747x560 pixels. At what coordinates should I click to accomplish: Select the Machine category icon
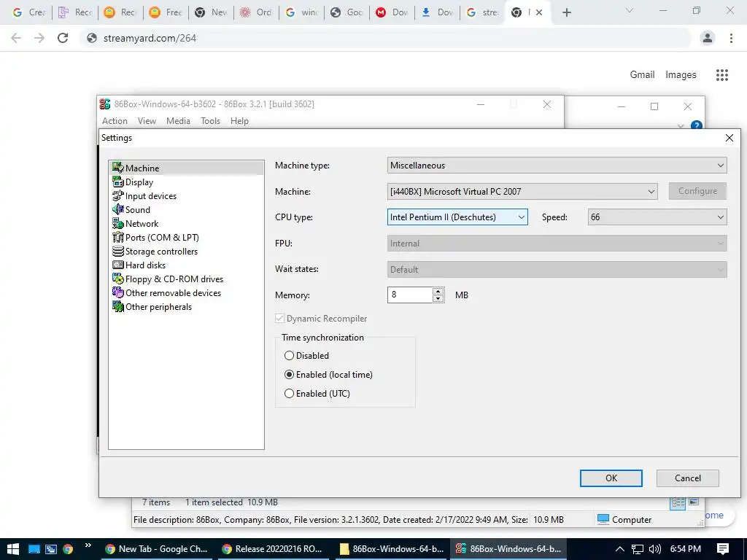point(117,168)
